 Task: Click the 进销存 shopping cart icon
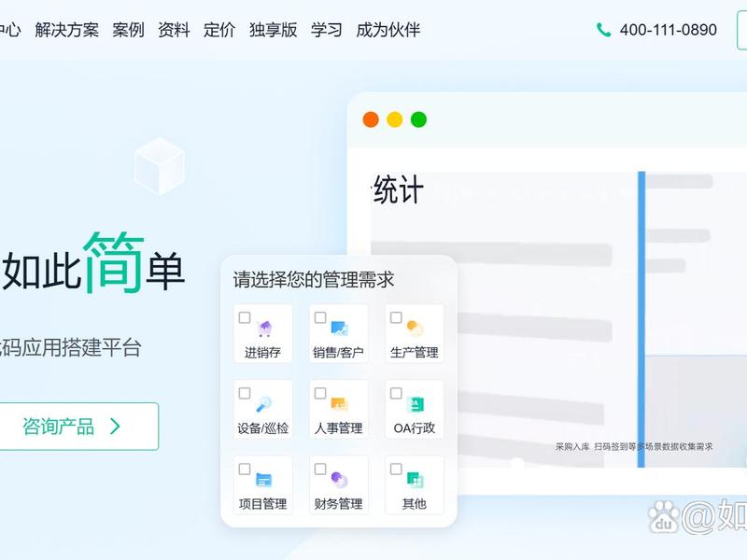pos(264,329)
